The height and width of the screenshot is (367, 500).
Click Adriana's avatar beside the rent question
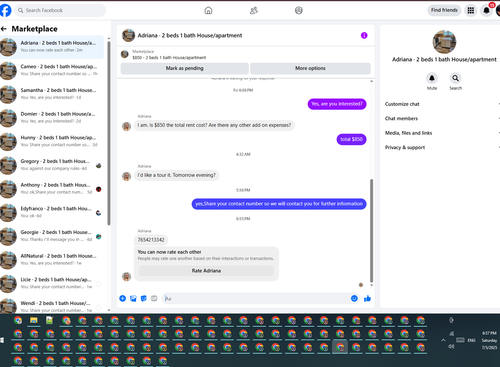point(126,126)
